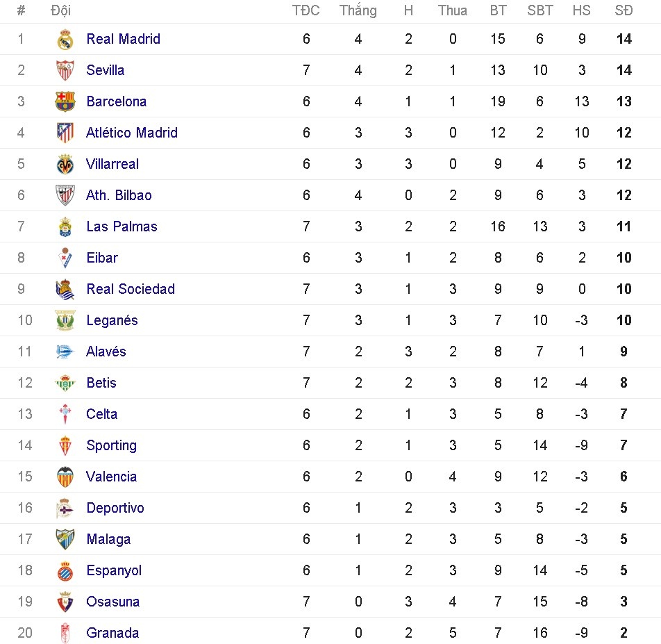Click the Valencia bat crest icon

click(x=65, y=477)
